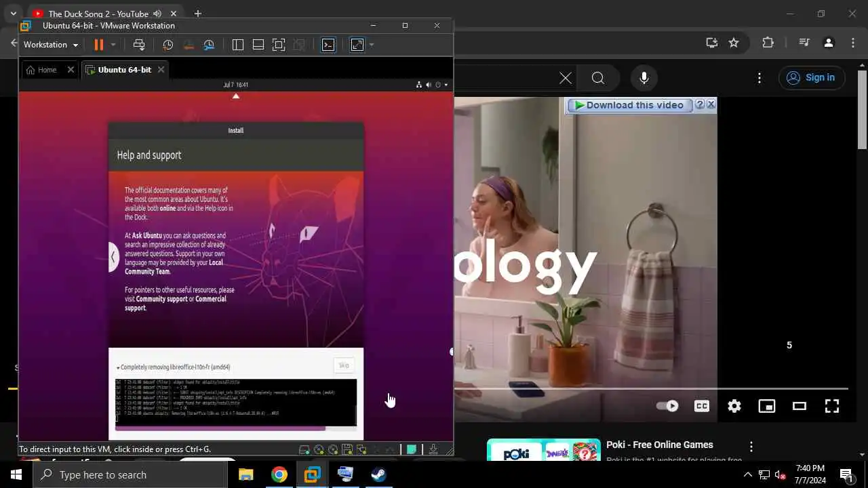Click the second CD/DVD status icon
The width and height of the screenshot is (868, 488).
click(333, 449)
